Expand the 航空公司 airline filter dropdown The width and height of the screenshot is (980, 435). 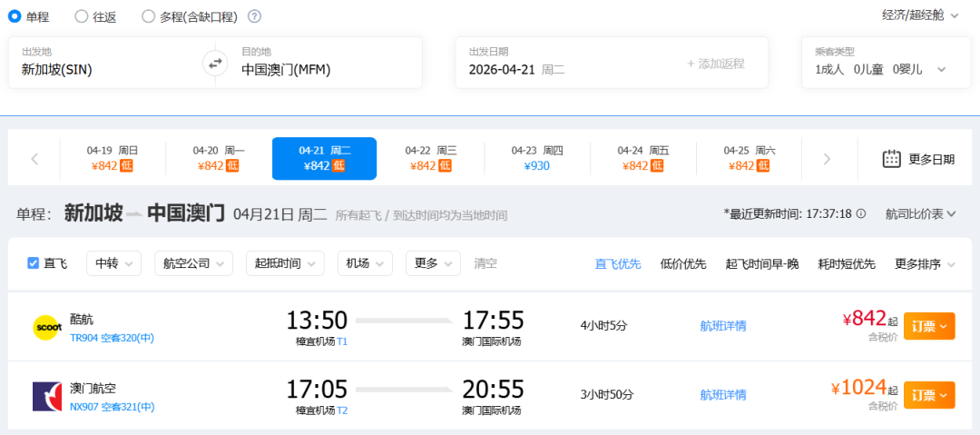pyautogui.click(x=193, y=263)
